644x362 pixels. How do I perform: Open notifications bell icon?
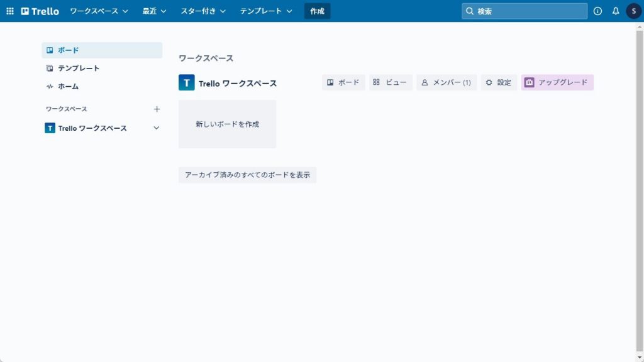616,11
